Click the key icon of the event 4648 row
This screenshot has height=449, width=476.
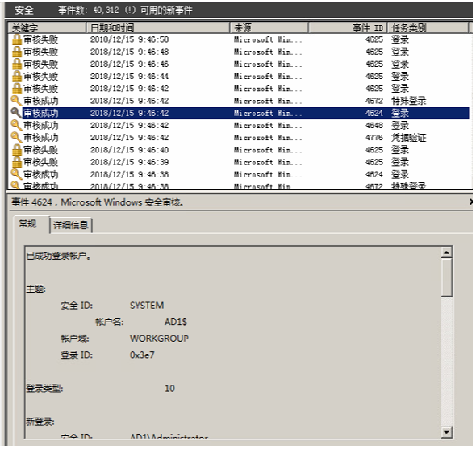pyautogui.click(x=16, y=125)
